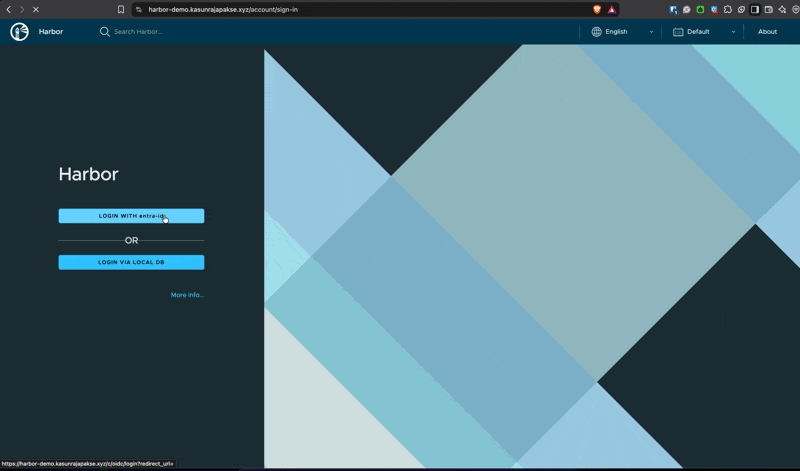
Task: Go back using browser back arrow
Action: click(9, 9)
